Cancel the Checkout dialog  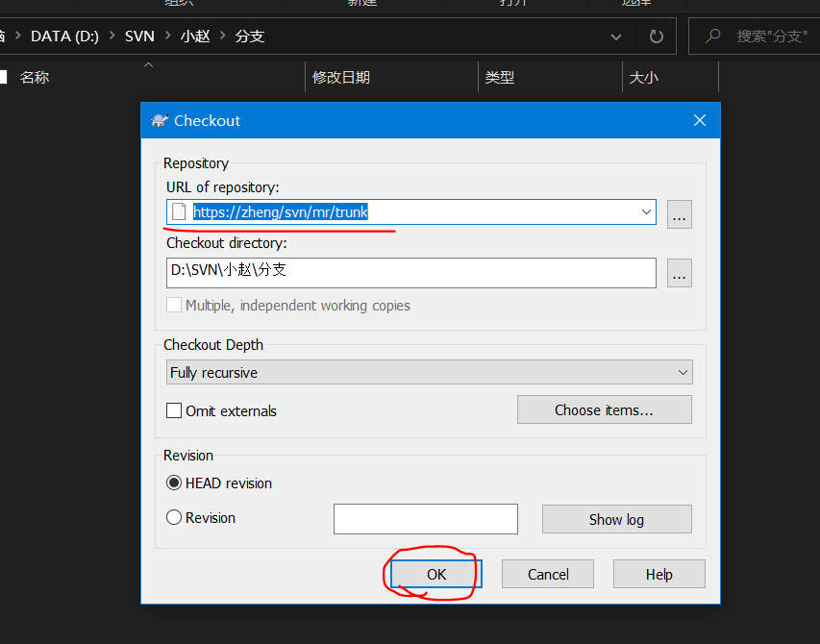click(548, 574)
